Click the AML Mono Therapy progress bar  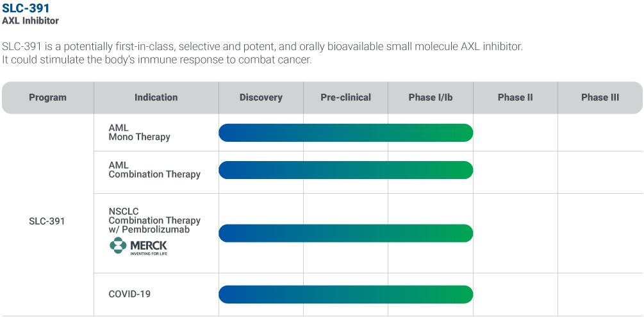tap(345, 133)
